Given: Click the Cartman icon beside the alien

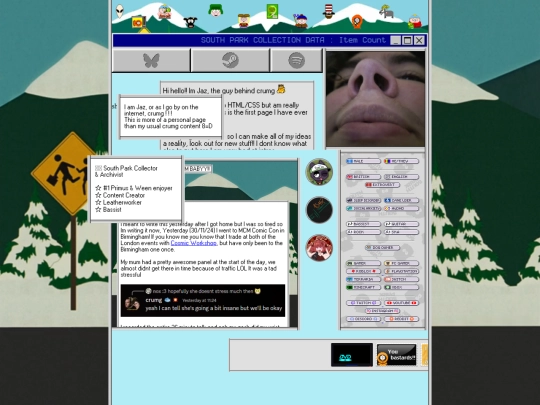Looking at the screenshot, I should (164, 11).
